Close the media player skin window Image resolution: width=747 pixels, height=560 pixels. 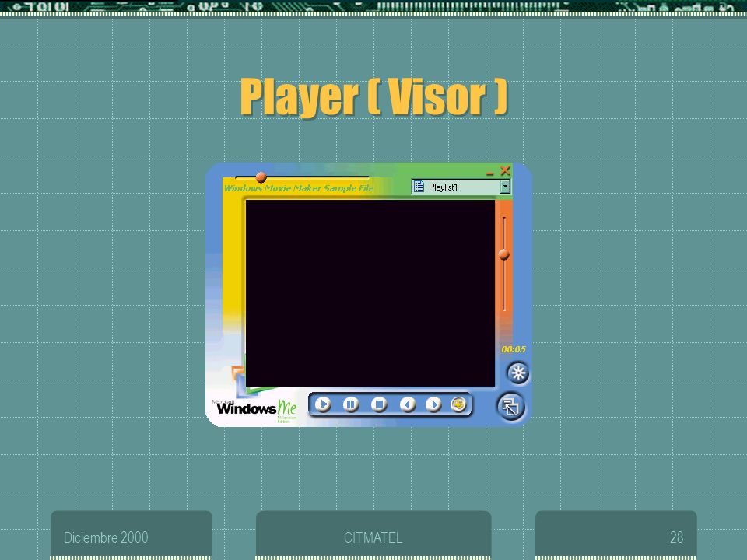tap(506, 170)
